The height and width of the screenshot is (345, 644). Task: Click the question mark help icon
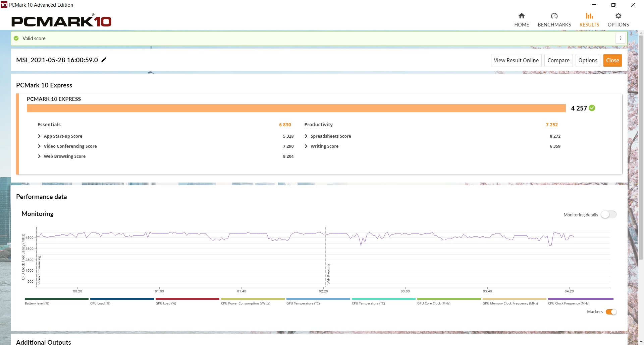pyautogui.click(x=620, y=38)
